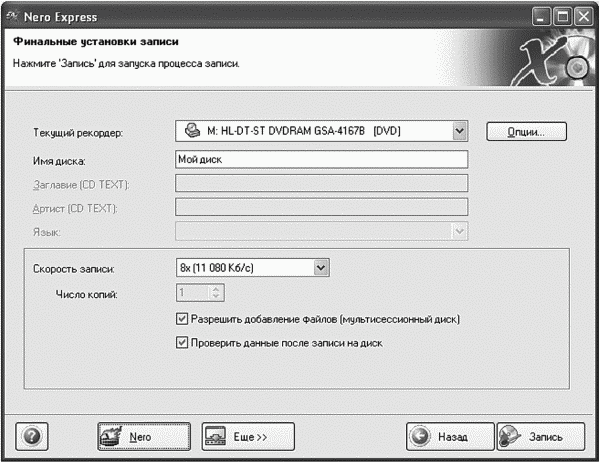Start burning with the Запись button
Screen dimensions: 600x462
click(x=541, y=436)
